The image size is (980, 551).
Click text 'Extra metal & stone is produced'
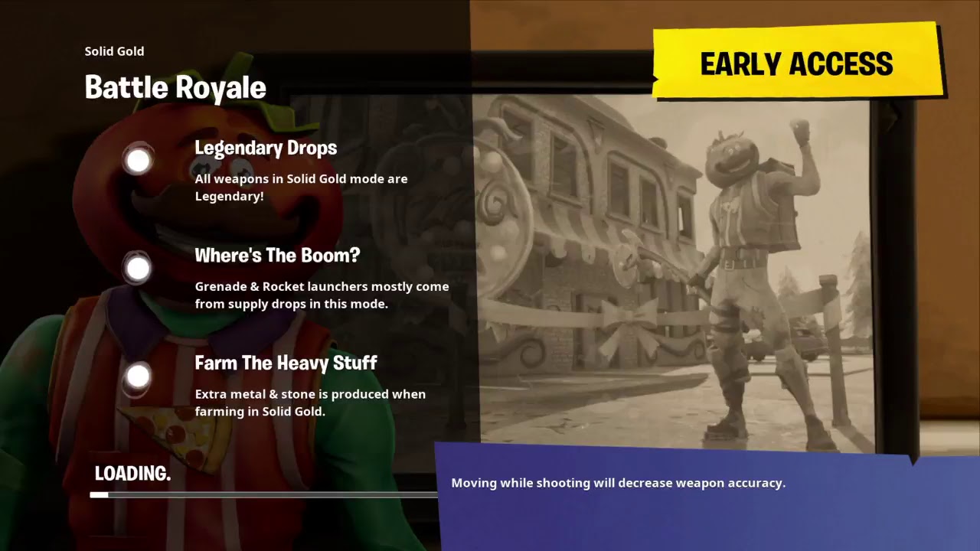click(x=310, y=403)
